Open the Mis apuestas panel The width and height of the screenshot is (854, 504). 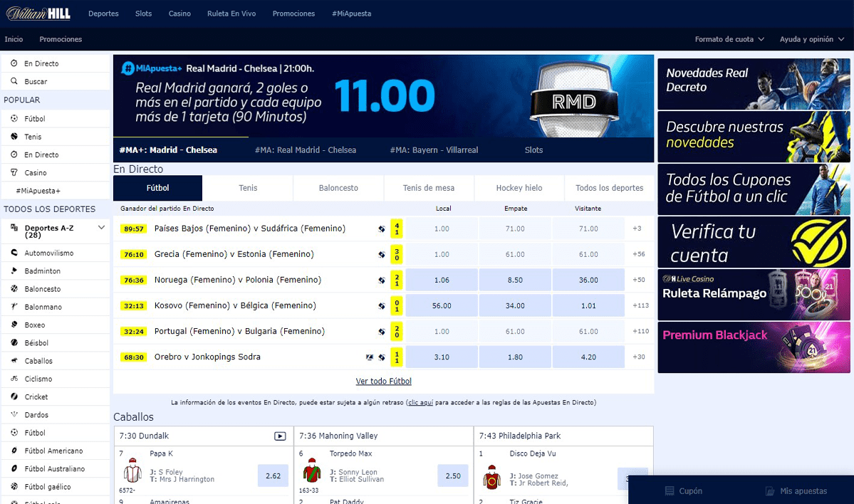point(796,491)
